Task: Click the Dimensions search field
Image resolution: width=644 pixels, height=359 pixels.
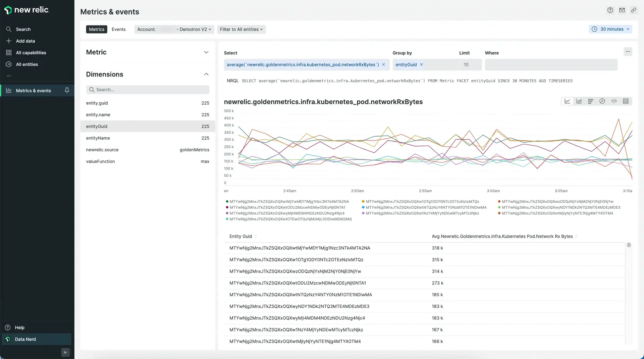Action: 148,90
